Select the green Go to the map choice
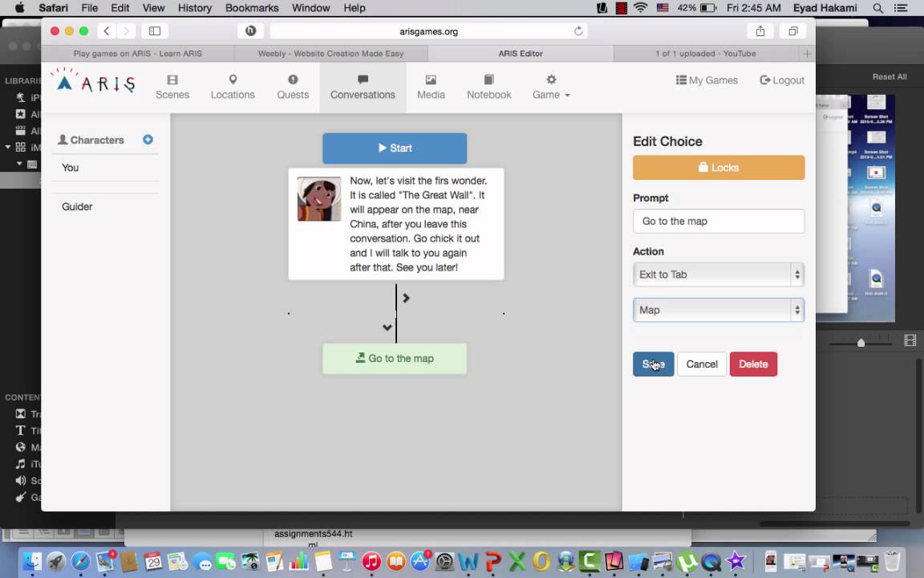The image size is (924, 578). pyautogui.click(x=395, y=359)
